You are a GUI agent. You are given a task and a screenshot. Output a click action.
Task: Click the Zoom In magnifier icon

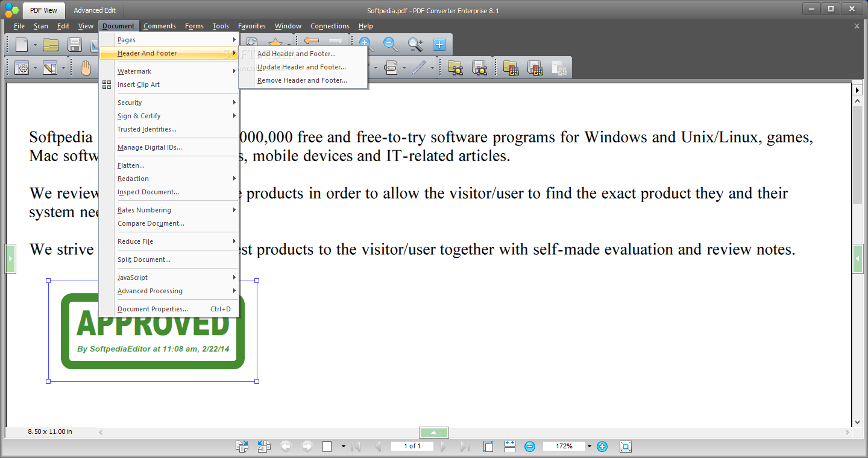pyautogui.click(x=366, y=44)
